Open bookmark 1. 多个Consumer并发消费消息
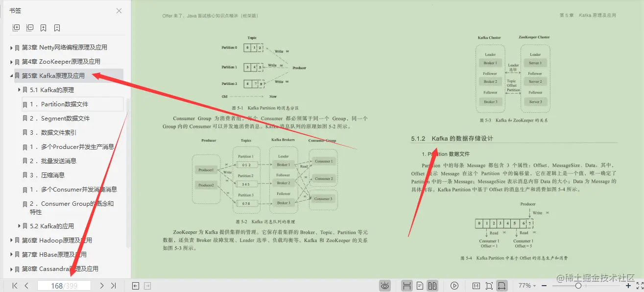The image size is (644, 292). (x=73, y=190)
